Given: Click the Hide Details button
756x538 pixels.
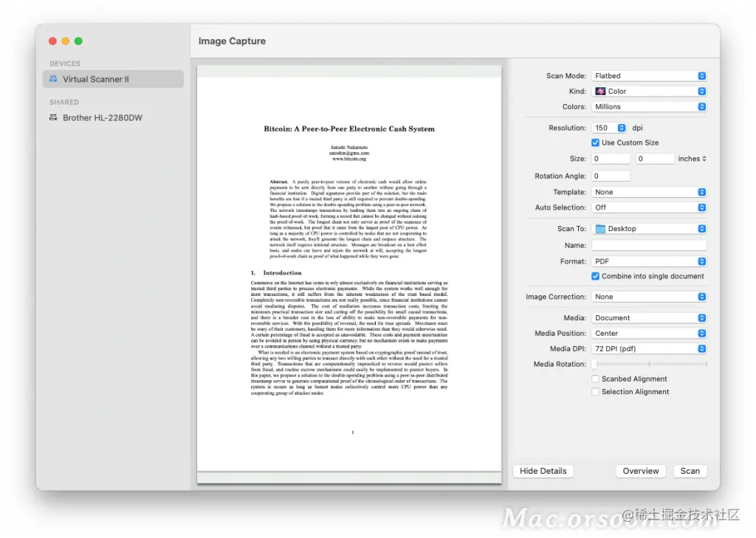Looking at the screenshot, I should coord(543,471).
